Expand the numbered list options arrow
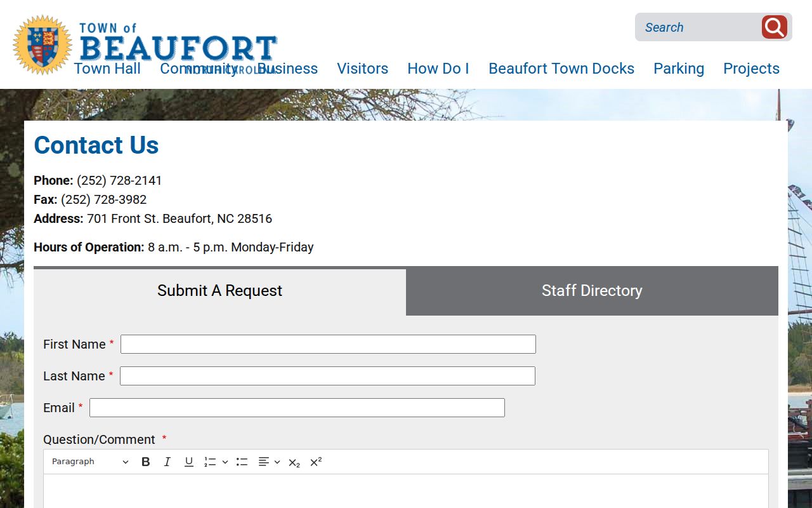This screenshot has width=812, height=508. pyautogui.click(x=225, y=462)
